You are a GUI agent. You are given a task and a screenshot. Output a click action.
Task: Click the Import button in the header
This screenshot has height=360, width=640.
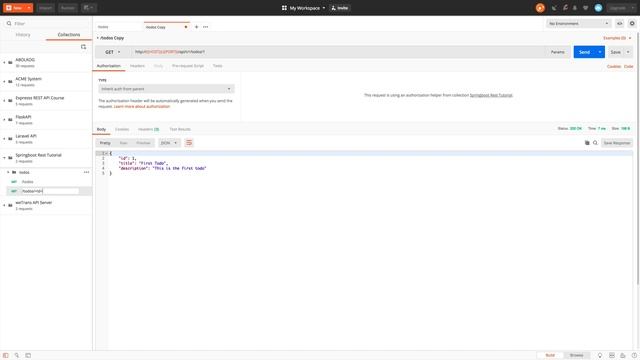pos(45,8)
